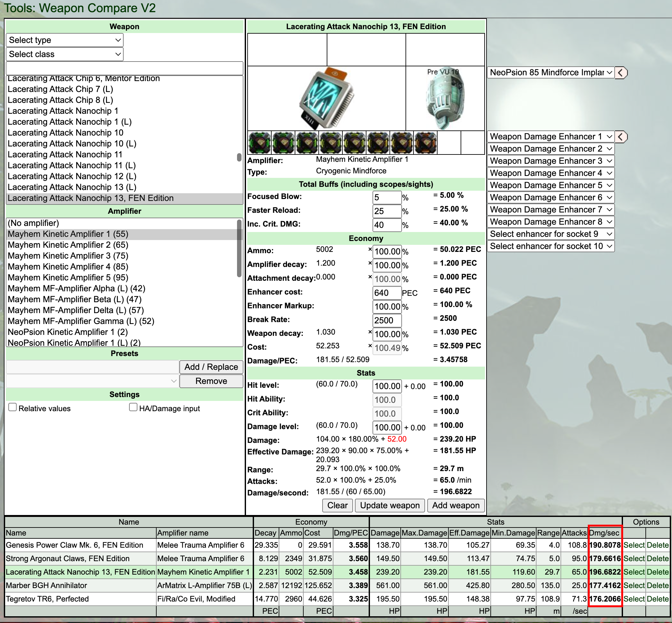Open the Weapon Damage Enhancer 5 dropdown
Viewport: 672px width, 623px height.
tap(551, 185)
